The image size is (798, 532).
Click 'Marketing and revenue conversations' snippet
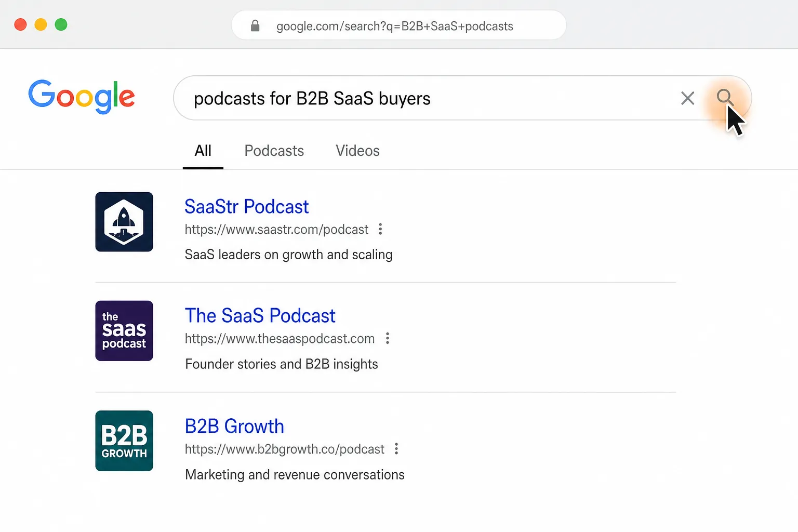[295, 474]
